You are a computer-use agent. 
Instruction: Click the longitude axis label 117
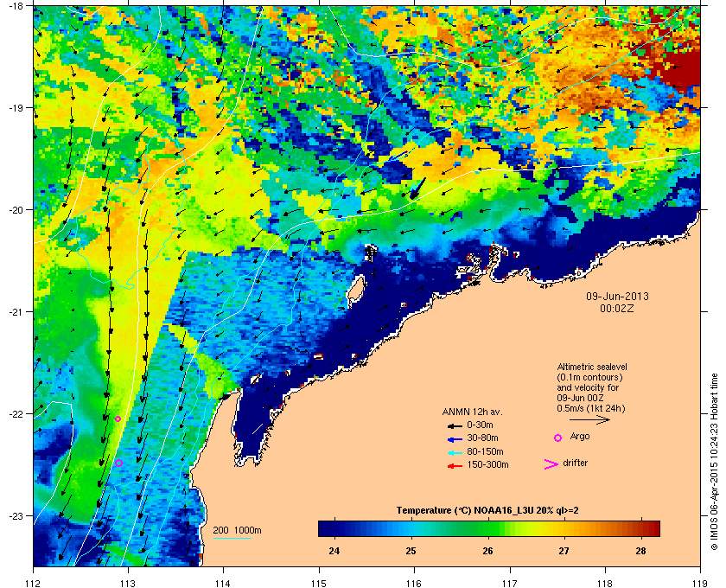click(x=510, y=583)
